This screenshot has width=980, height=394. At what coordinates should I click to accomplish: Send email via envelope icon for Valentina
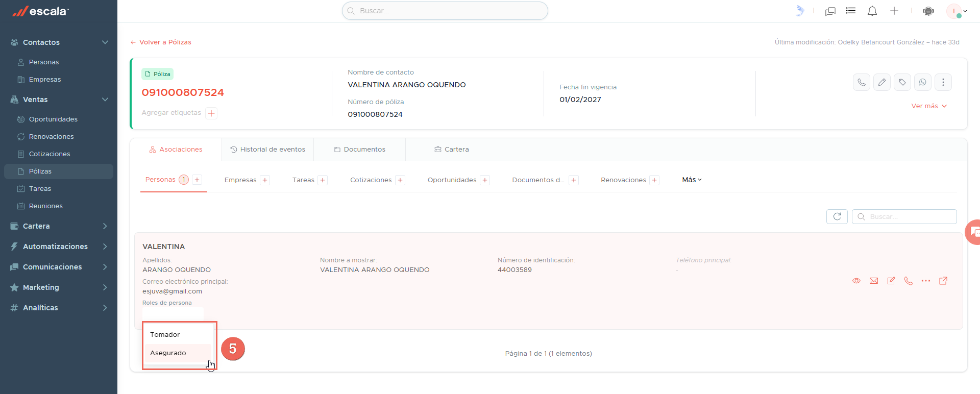(x=874, y=281)
